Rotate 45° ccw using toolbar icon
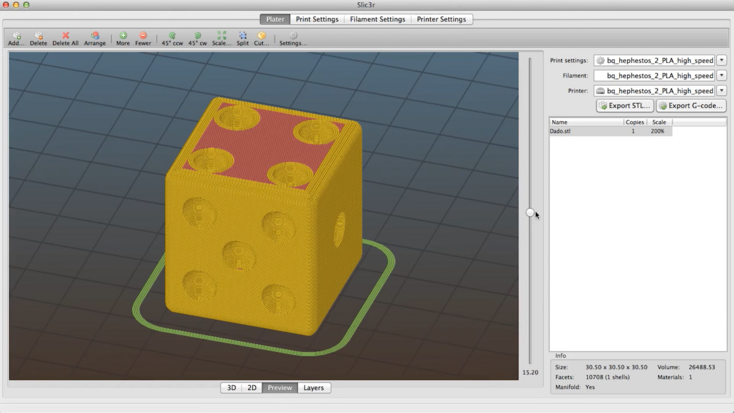 [172, 38]
